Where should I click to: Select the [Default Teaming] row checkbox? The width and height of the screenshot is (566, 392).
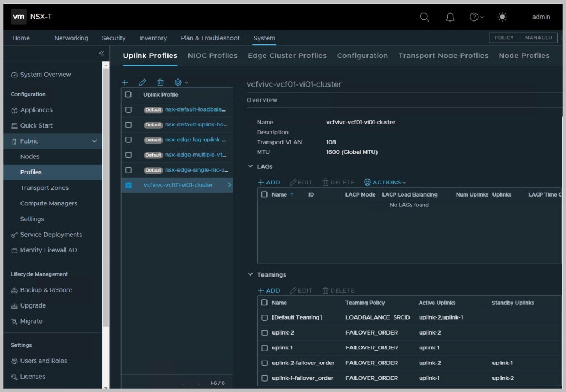pyautogui.click(x=264, y=317)
